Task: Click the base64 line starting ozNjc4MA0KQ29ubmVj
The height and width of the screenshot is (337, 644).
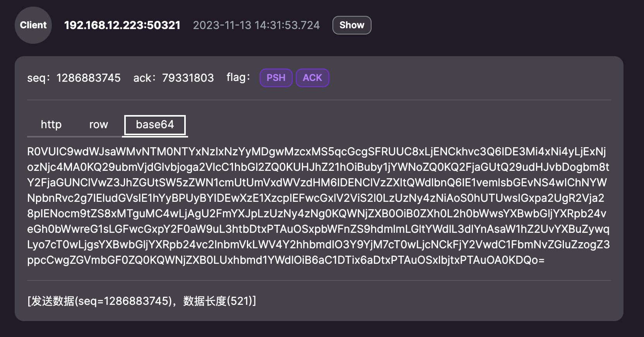Action: coord(318,167)
